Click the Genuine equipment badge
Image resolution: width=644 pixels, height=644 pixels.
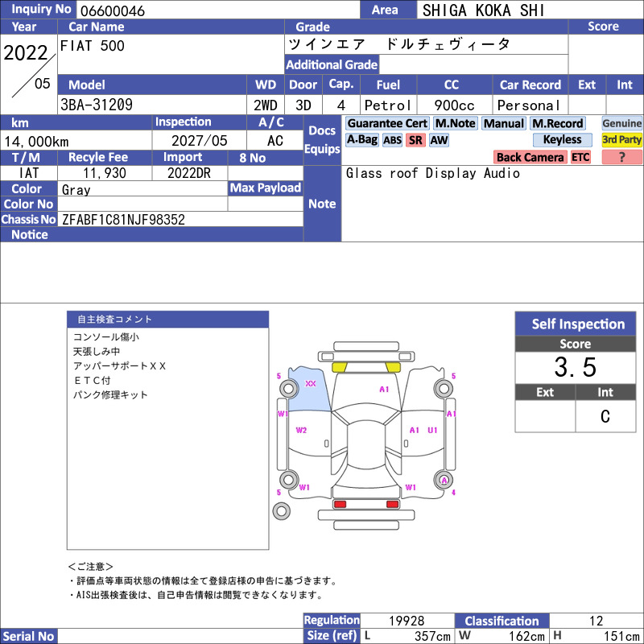[x=621, y=123]
